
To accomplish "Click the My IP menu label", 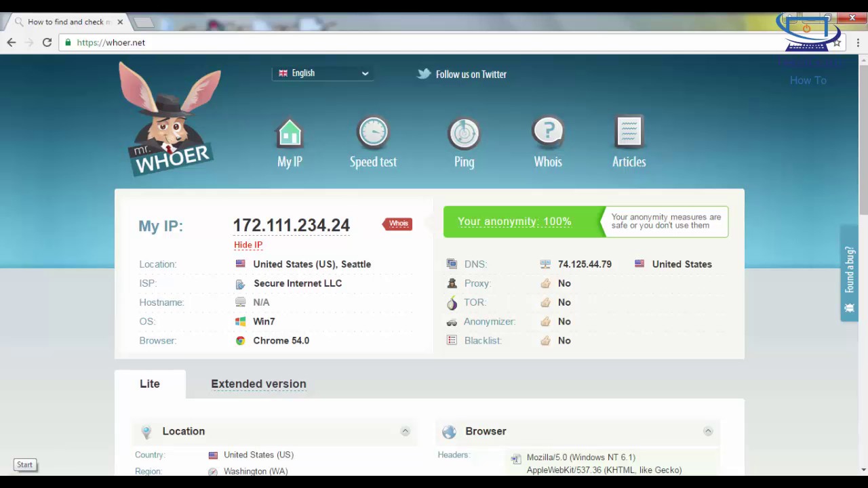I will click(290, 162).
